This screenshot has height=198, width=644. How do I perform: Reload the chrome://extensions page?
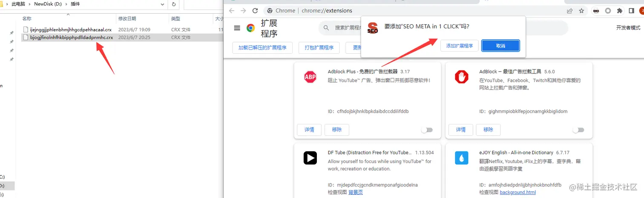[x=255, y=11]
